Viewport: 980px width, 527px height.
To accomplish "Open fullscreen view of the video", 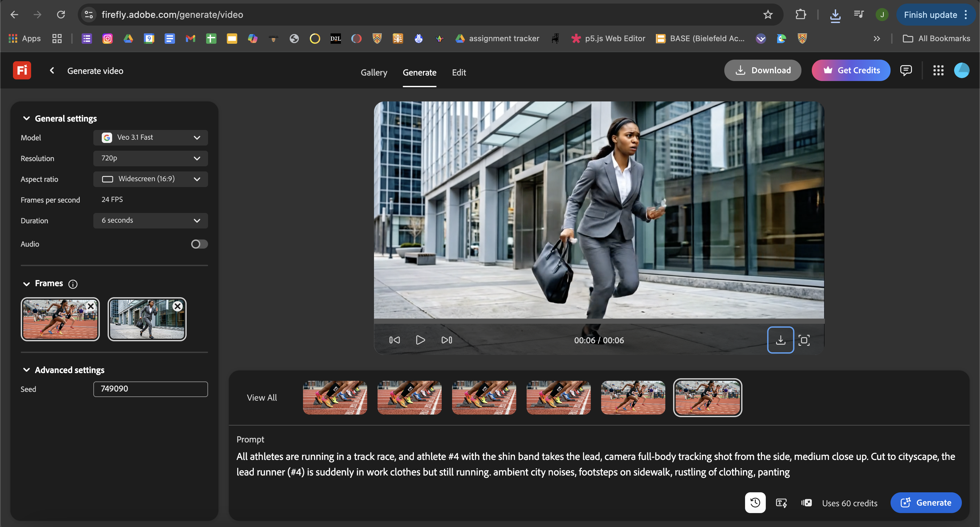I will tap(804, 340).
